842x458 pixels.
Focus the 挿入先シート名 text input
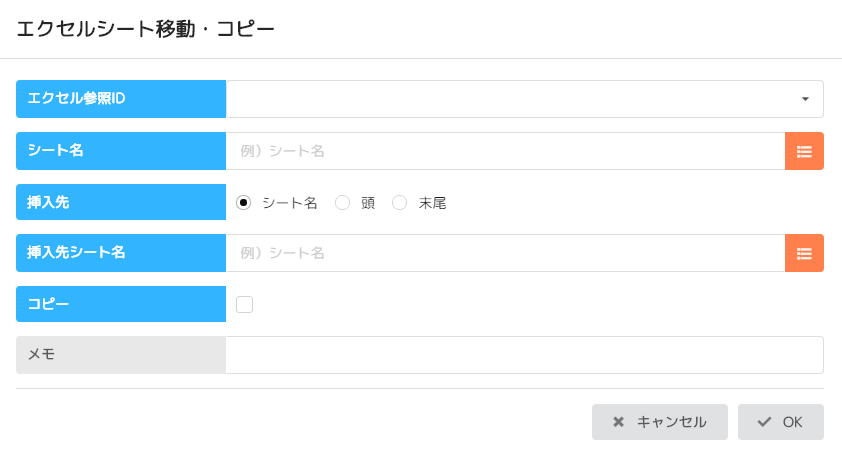(505, 253)
